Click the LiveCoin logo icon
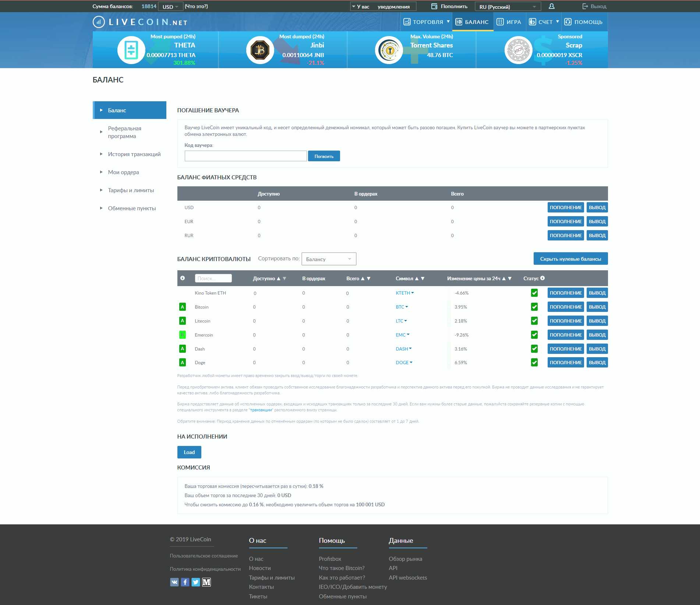Screen dimensions: 700x605 99,22
